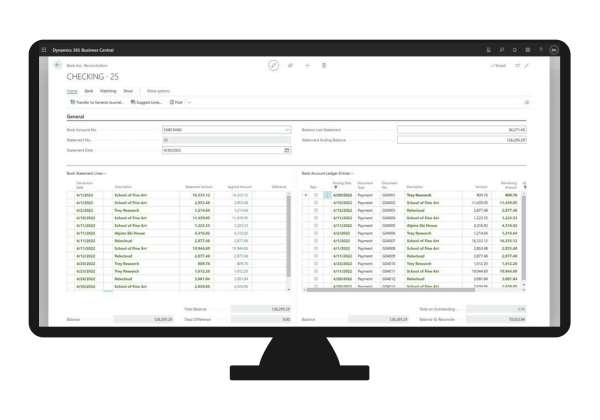Viewport: 600px width, 420px height.
Task: Tick the applied checkbox for G04008
Action: pyautogui.click(x=316, y=248)
